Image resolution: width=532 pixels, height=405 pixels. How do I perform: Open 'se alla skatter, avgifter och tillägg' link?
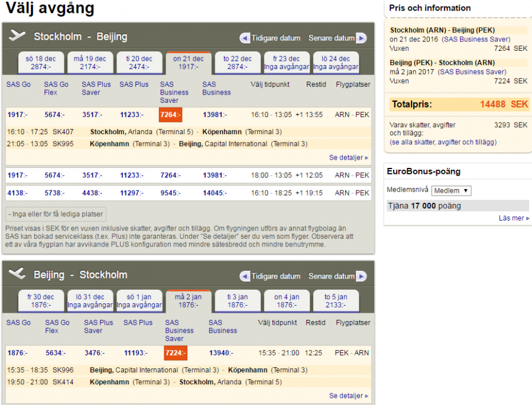pos(443,142)
